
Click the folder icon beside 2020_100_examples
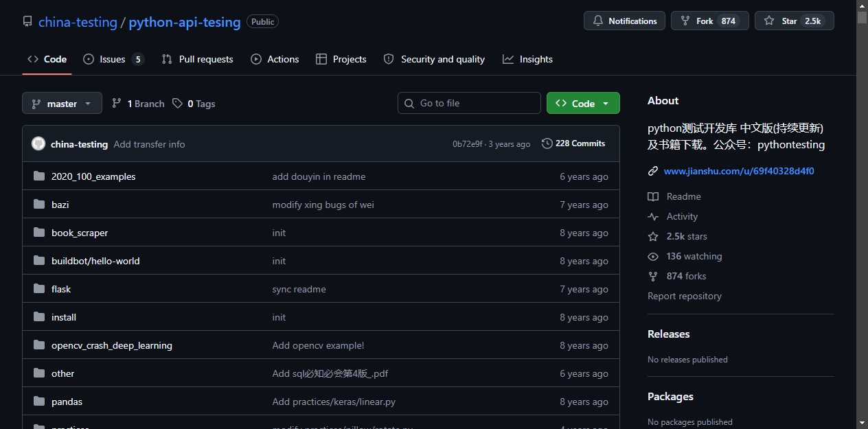pyautogui.click(x=39, y=176)
